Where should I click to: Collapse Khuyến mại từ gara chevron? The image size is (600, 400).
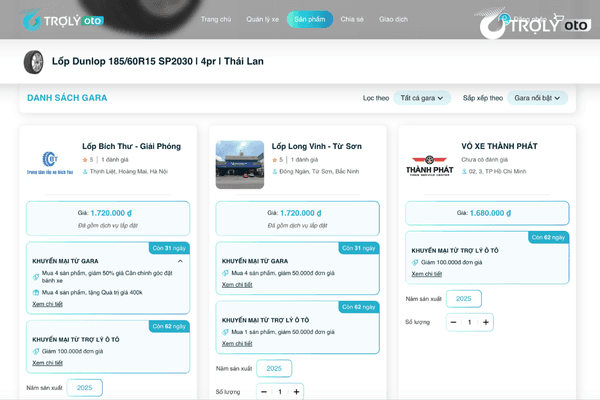(180, 261)
